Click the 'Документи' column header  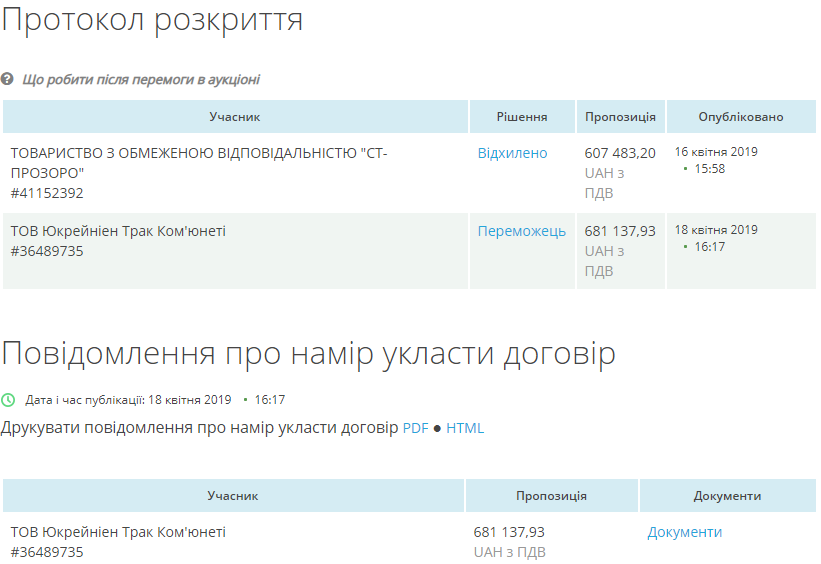pyautogui.click(x=727, y=496)
